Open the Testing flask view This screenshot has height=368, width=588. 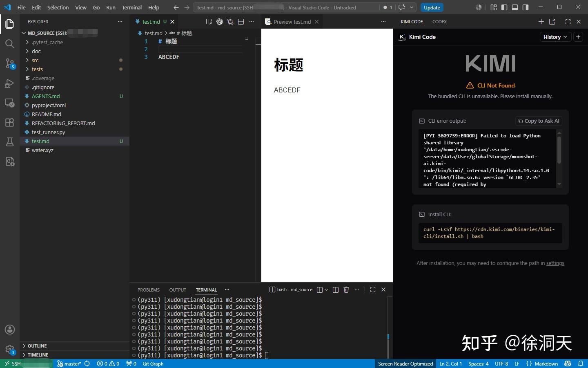pyautogui.click(x=10, y=142)
